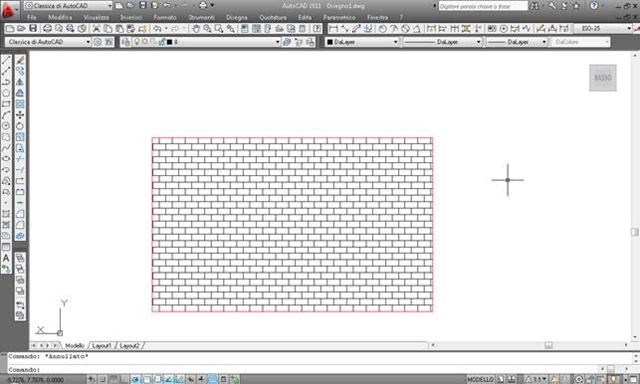640x384 pixels.
Task: Open the Layer Properties Manager icon
Action: click(x=126, y=42)
